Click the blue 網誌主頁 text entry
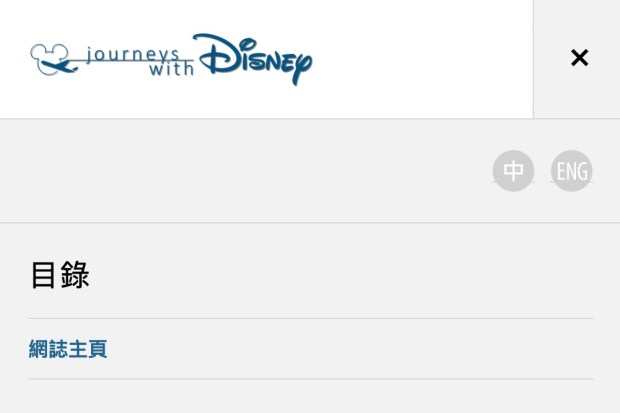 pyautogui.click(x=68, y=349)
